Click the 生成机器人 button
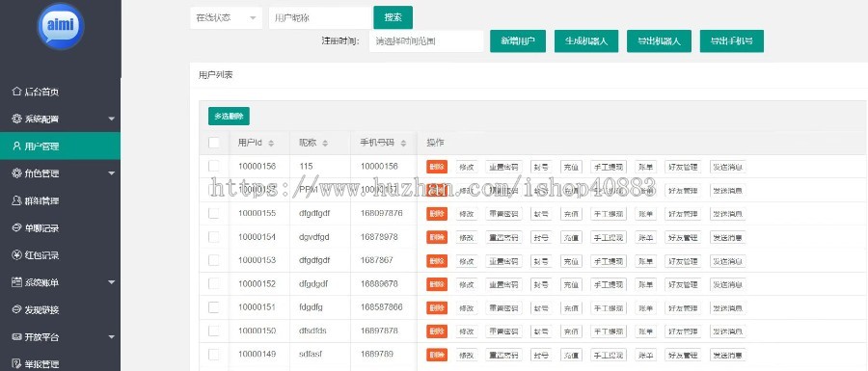 (x=586, y=40)
